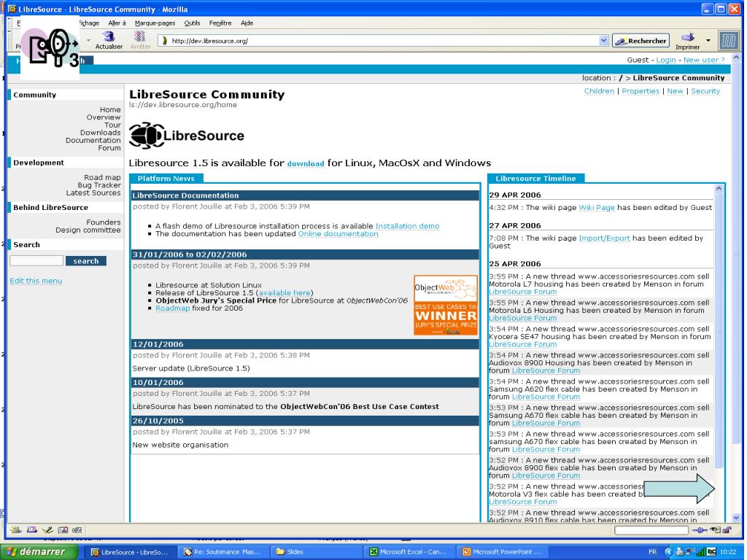Click the network signal bars tray icon
The height and width of the screenshot is (560, 747).
(x=701, y=552)
